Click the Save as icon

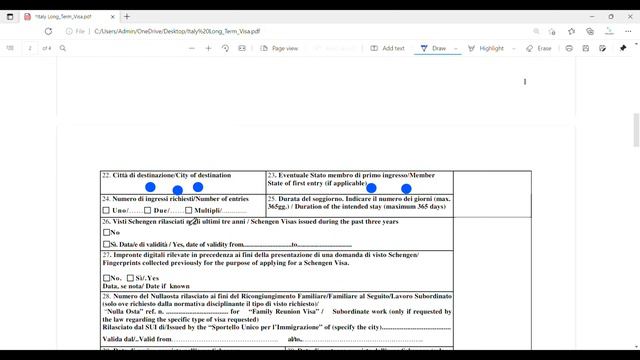coord(602,48)
